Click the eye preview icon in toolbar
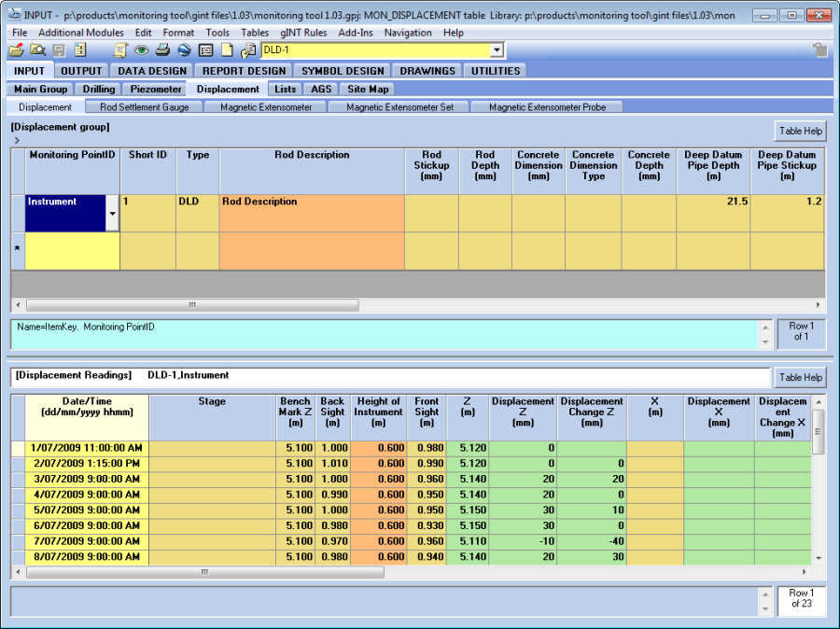The width and height of the screenshot is (840, 629). (141, 50)
